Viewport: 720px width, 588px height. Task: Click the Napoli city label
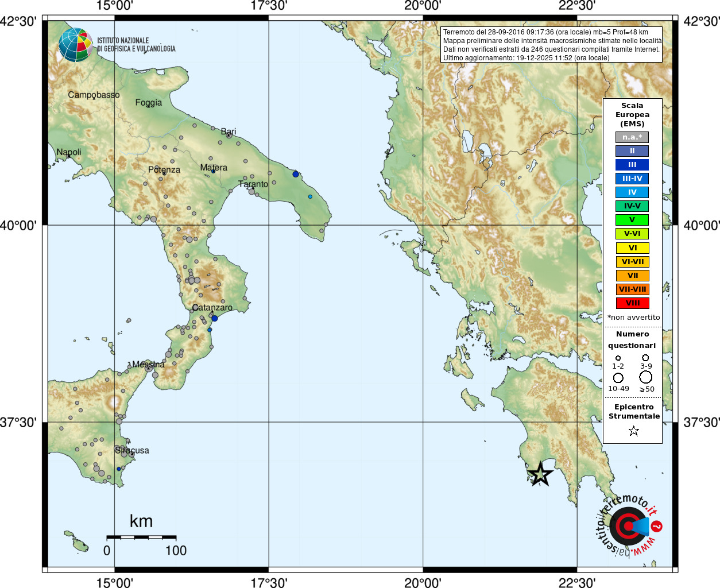coord(69,152)
